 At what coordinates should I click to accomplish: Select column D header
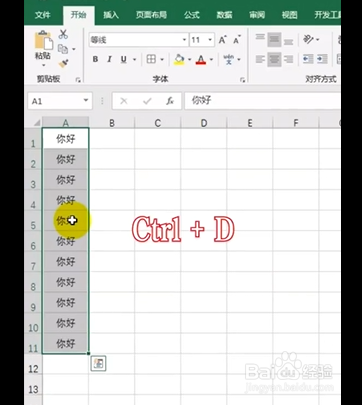click(x=204, y=123)
